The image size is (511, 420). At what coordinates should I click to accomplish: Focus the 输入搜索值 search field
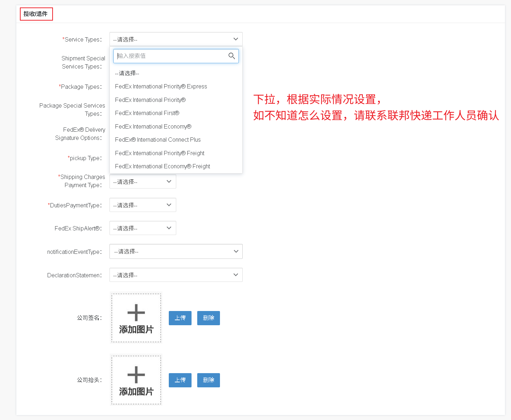tap(176, 56)
